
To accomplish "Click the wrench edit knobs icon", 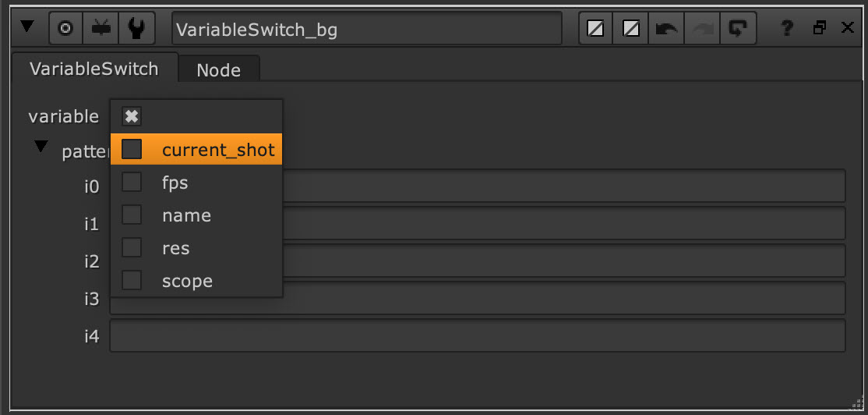I will pos(136,28).
